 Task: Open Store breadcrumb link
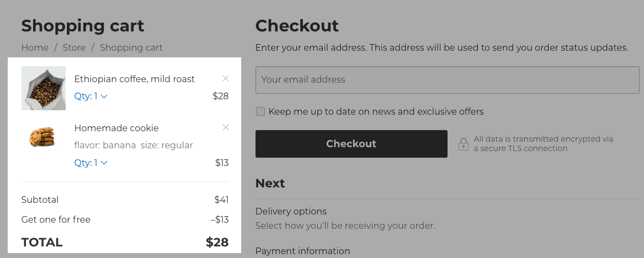coord(74,48)
